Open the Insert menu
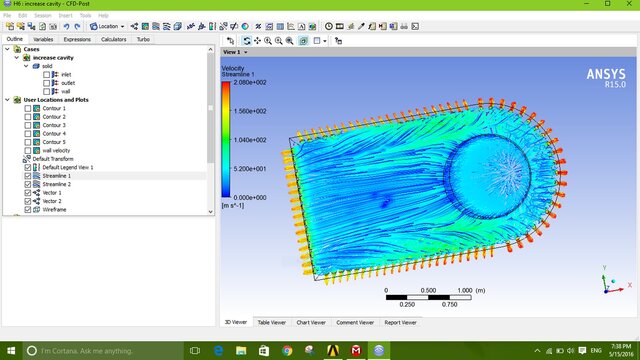Screen dimensions: 640x360 point(65,16)
